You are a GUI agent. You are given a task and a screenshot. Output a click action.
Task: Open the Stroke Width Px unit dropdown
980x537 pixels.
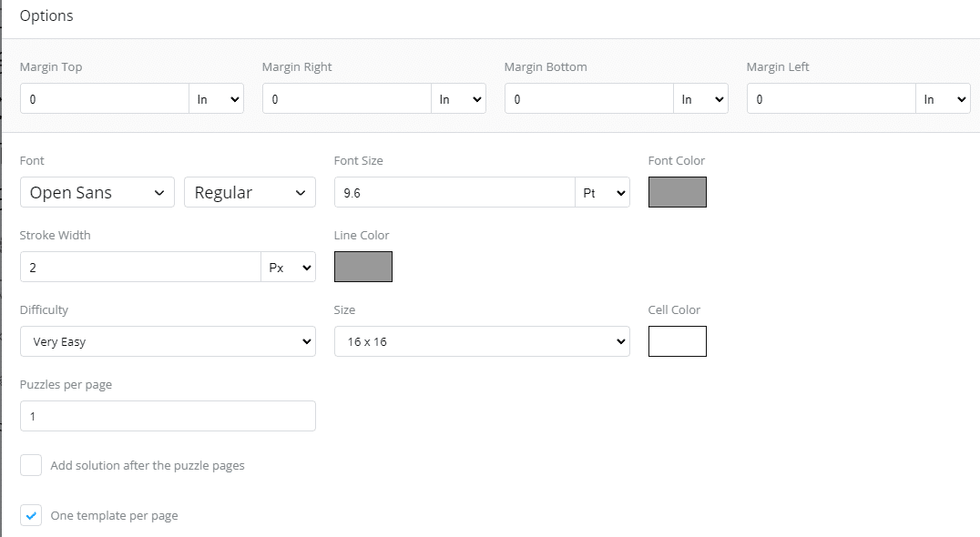pos(288,268)
